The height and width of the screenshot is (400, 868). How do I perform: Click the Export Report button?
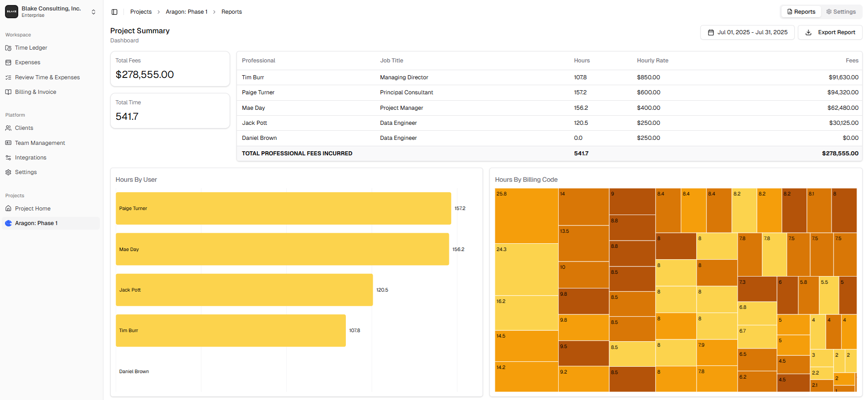click(x=830, y=32)
